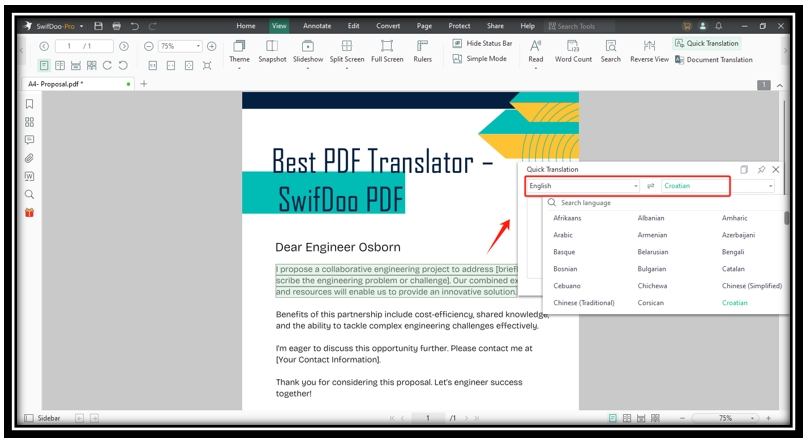Choose Chinese (Simplified) language
This screenshot has height=445, width=808.
click(x=752, y=286)
